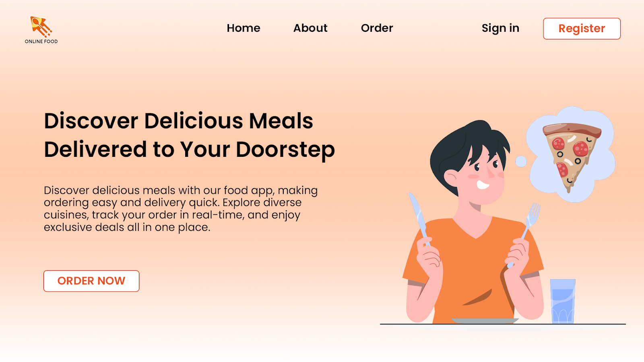
Task: Click the "Discover Delicious Meals" headline
Action: point(179,121)
